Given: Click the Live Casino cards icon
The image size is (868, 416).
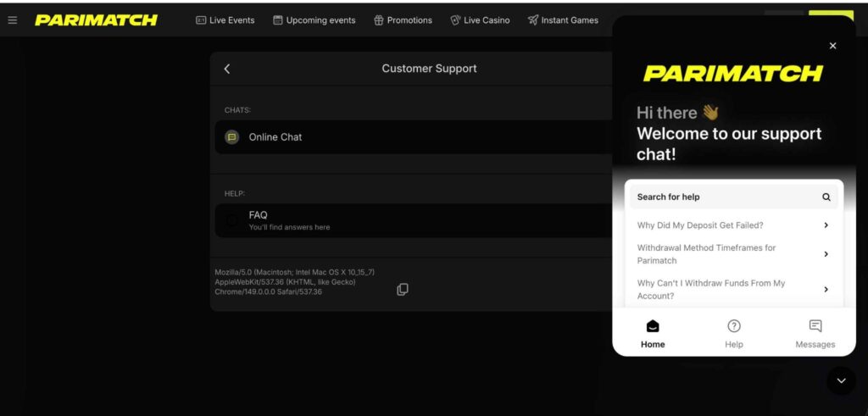Looking at the screenshot, I should coord(455,20).
